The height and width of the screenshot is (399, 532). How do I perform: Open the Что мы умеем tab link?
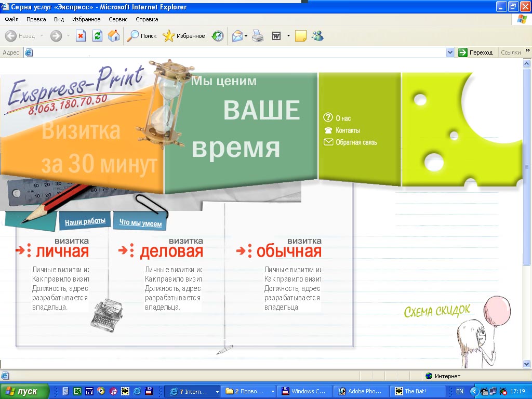click(140, 222)
